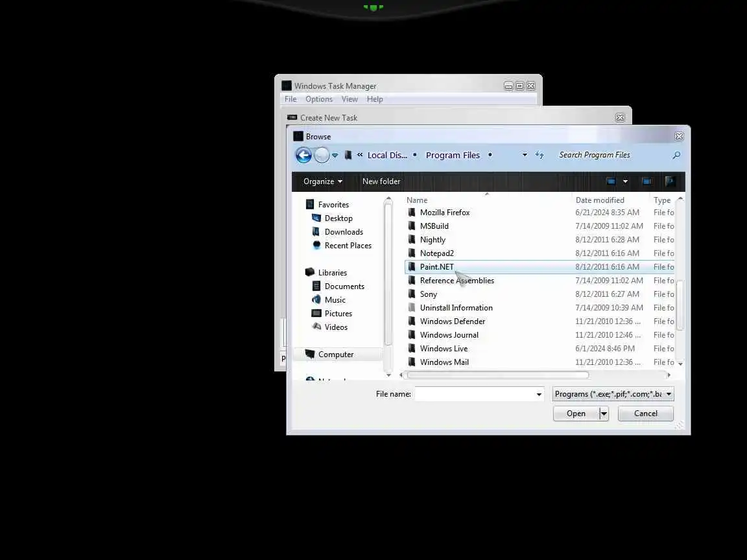This screenshot has height=560, width=747.
Task: Click the file list horizontal scrollbar
Action: (x=498, y=375)
